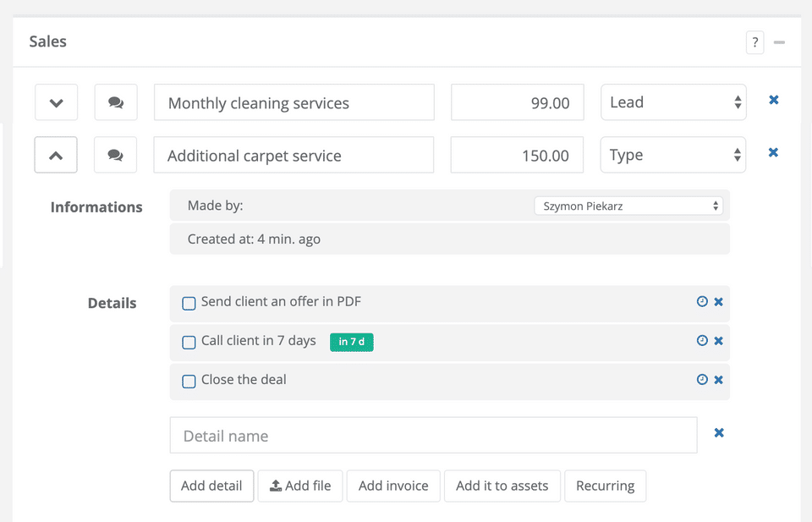Delete the Call client in 7 days detail
Image resolution: width=812 pixels, height=522 pixels.
click(x=719, y=341)
